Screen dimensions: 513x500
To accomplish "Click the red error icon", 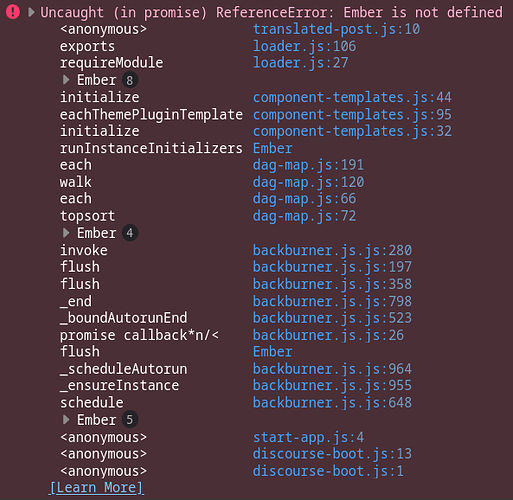I will coord(13,12).
